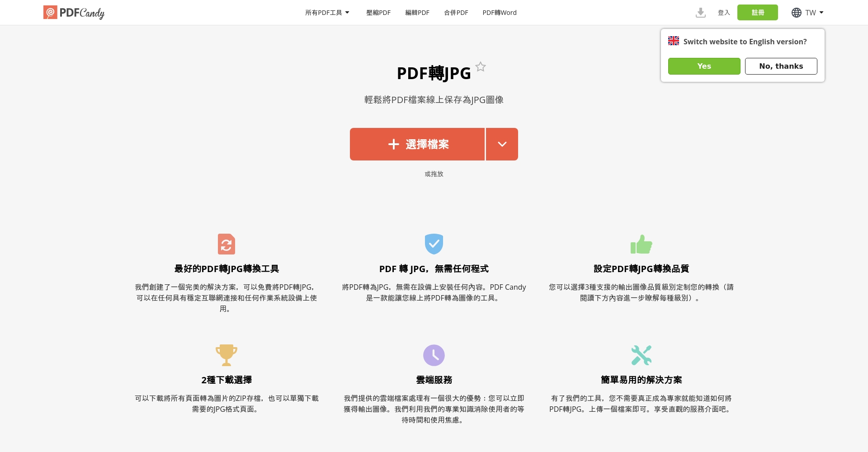Click the 選擇檔案 upload button
The width and height of the screenshot is (868, 452).
417,144
